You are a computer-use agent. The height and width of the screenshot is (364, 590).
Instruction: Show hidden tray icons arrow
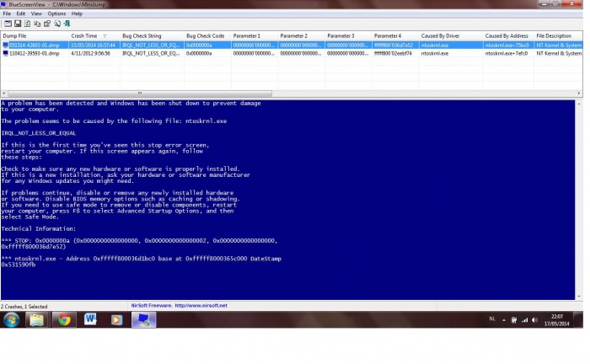click(503, 320)
